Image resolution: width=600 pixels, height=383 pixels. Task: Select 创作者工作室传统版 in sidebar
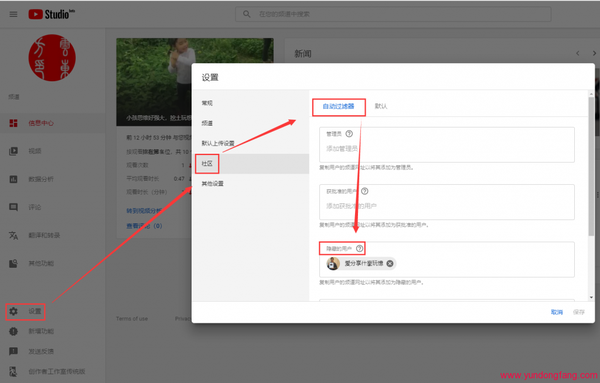57,371
